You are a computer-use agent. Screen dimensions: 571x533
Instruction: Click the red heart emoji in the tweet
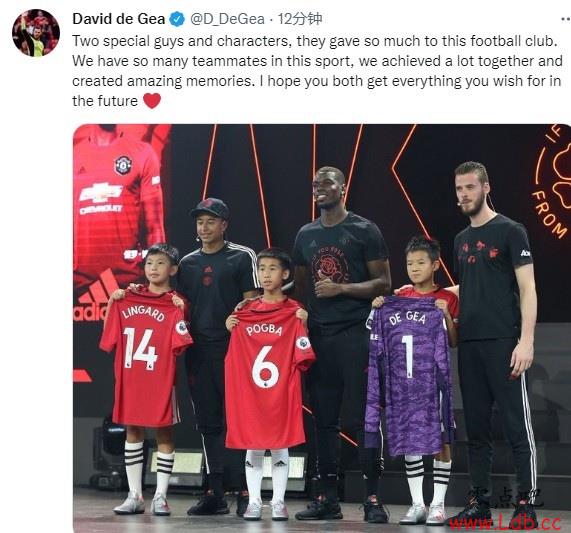pyautogui.click(x=152, y=101)
